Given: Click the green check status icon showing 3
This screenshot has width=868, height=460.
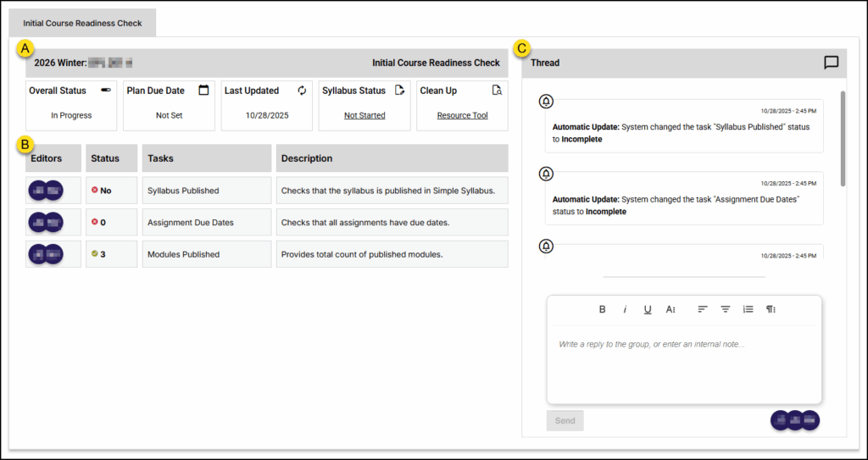Looking at the screenshot, I should point(95,254).
